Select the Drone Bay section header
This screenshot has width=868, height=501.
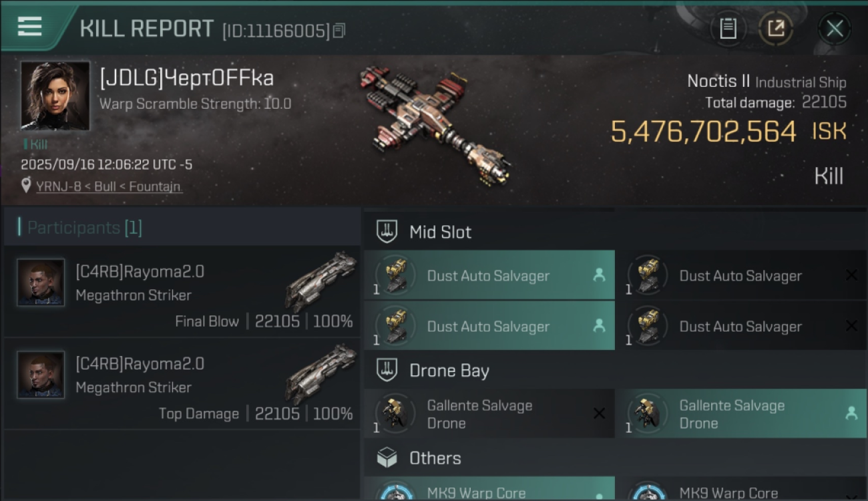pyautogui.click(x=449, y=371)
